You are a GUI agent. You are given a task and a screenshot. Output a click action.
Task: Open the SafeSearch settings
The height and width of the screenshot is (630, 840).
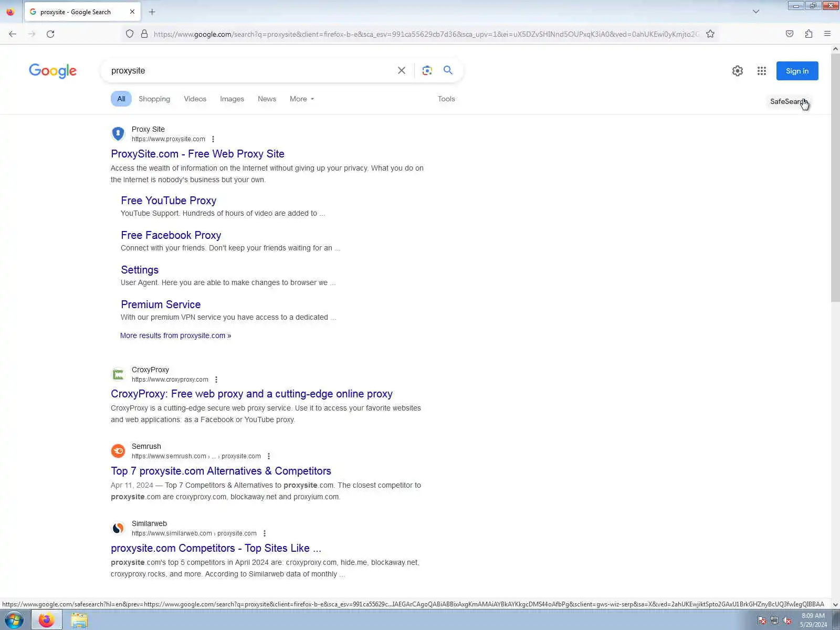tap(789, 101)
